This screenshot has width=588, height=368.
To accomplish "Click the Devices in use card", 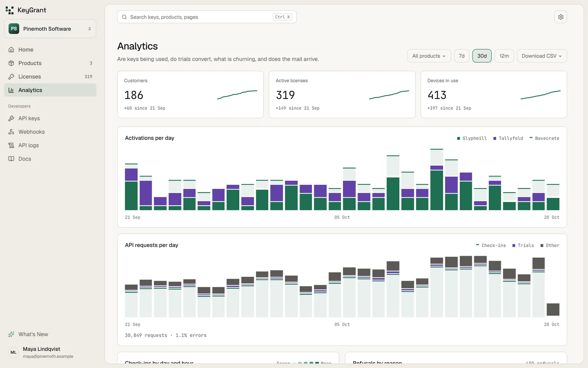I will [494, 95].
